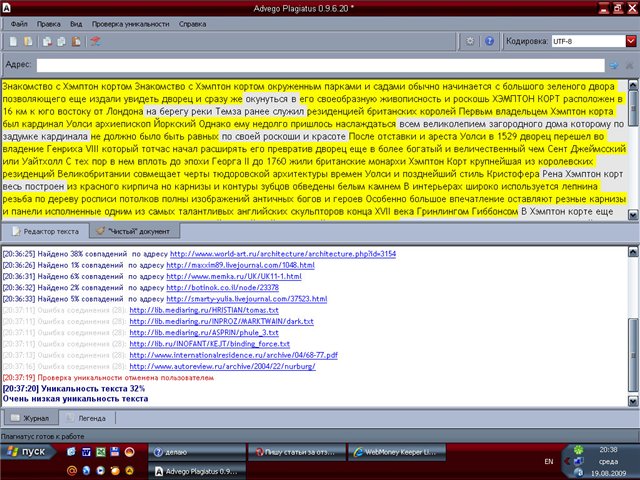Click the copy toolbar icon
Viewport: 640px width, 480px height.
[x=46, y=42]
